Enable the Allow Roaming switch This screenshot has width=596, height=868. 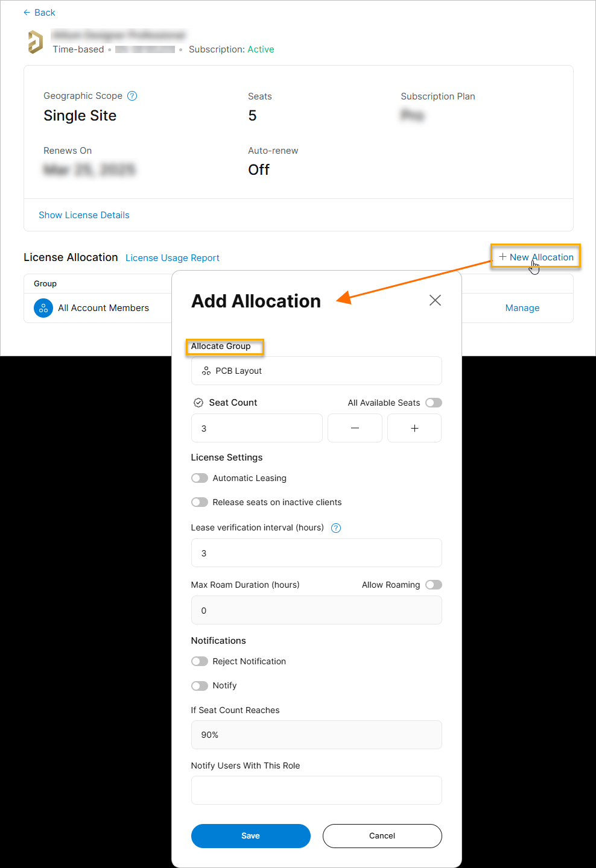[433, 585]
